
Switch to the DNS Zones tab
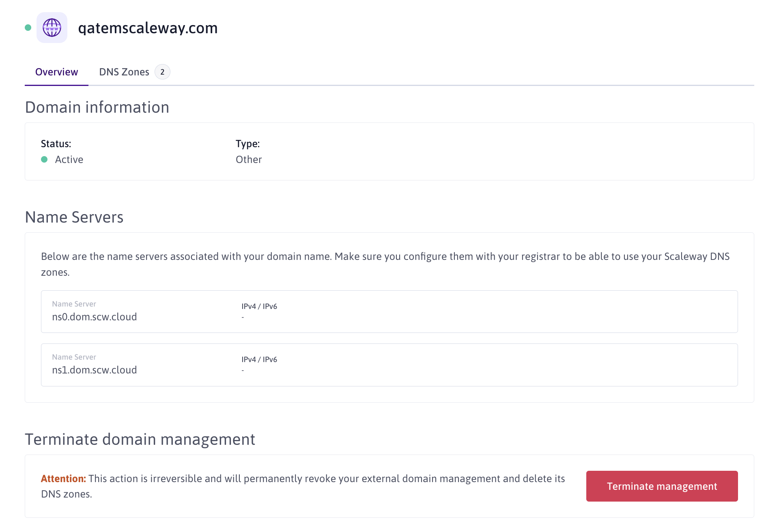point(124,72)
